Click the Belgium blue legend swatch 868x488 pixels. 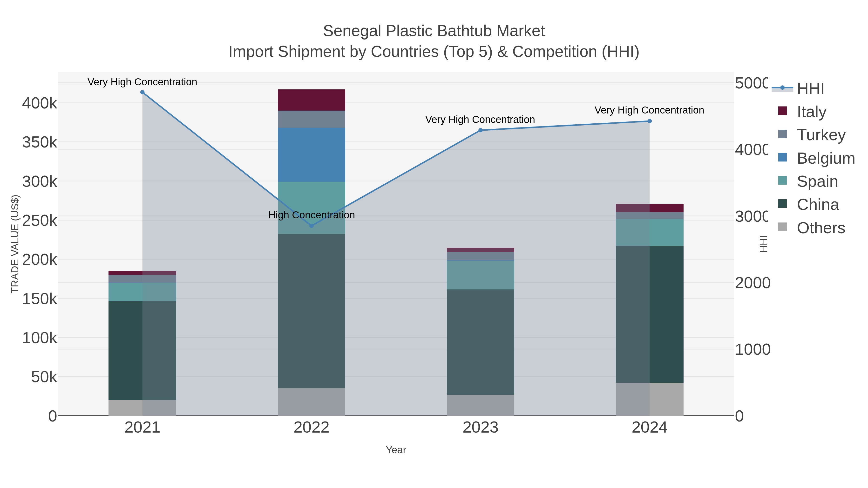click(782, 157)
